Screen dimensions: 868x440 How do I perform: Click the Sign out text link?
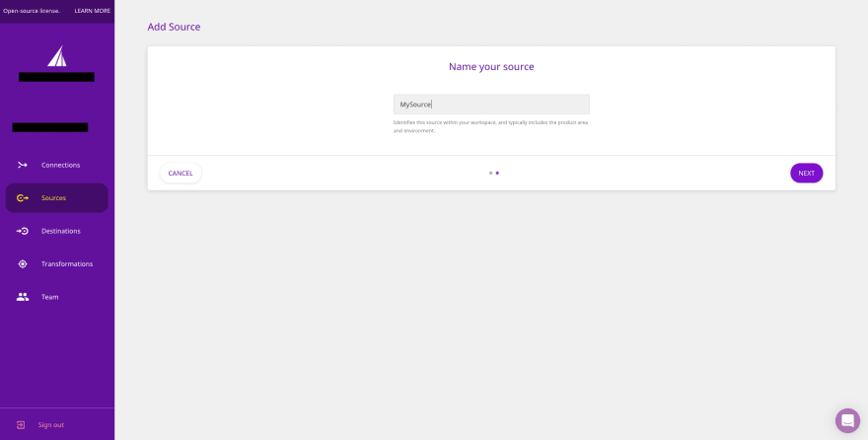51,425
